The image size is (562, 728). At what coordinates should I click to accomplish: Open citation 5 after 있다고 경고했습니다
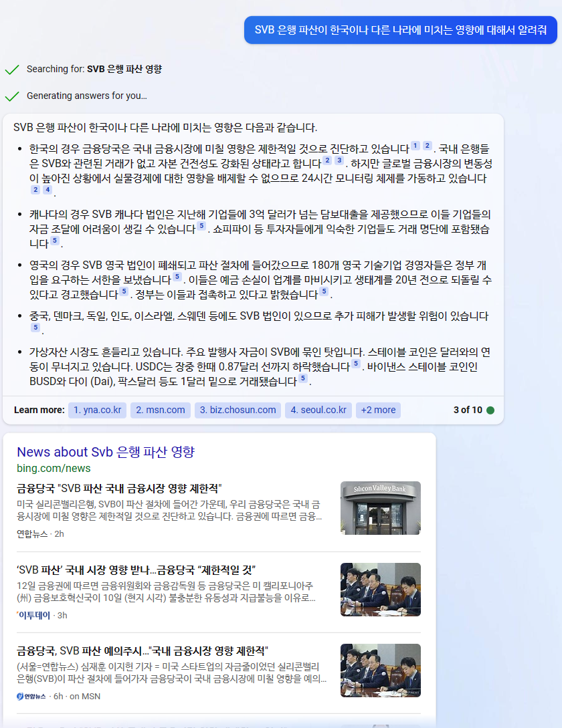tap(124, 291)
